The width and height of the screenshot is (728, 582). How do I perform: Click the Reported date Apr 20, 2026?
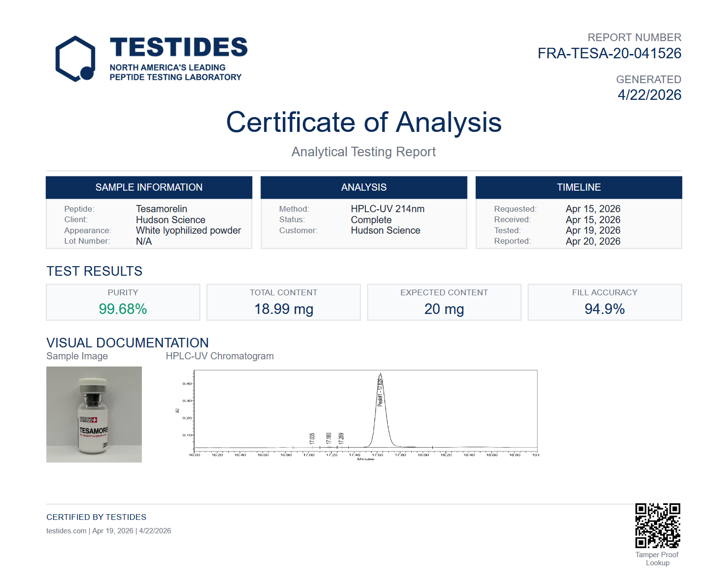pos(593,241)
